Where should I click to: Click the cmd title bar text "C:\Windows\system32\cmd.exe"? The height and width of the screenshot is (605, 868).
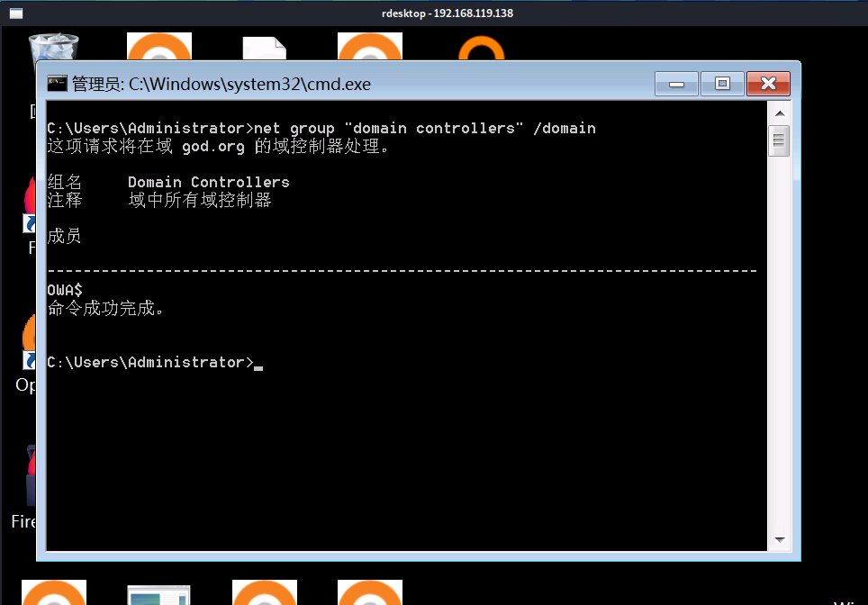[249, 84]
